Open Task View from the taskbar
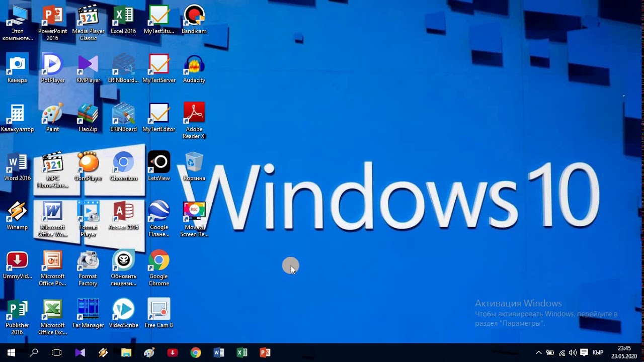This screenshot has height=362, width=644. [x=57, y=352]
